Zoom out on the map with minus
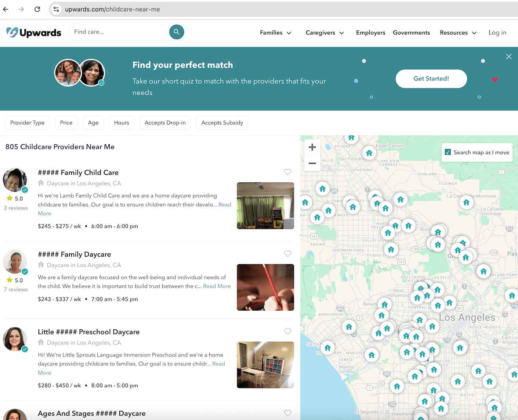 (312, 163)
